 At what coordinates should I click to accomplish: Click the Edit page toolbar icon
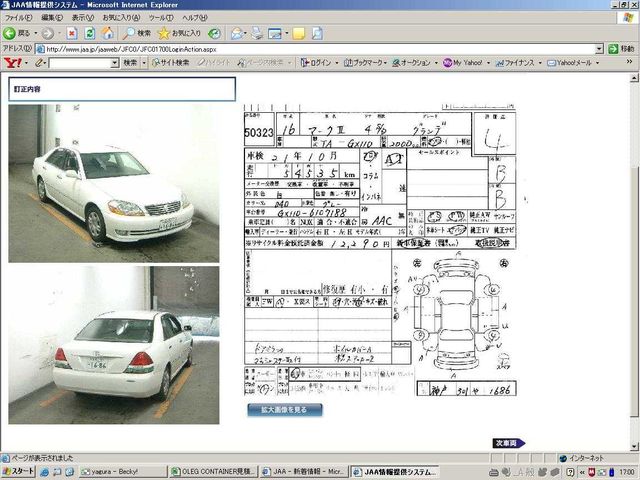tap(275, 33)
